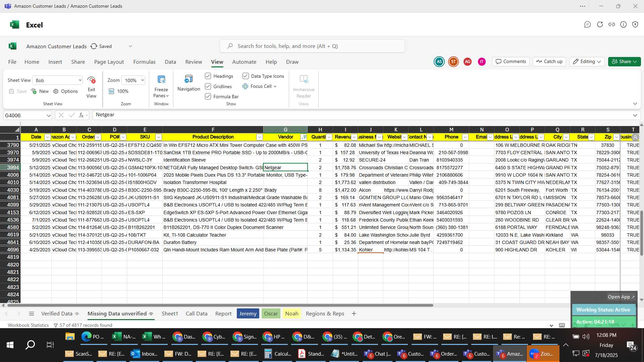Image resolution: width=644 pixels, height=362 pixels.
Task: Open the Navigation pane icon
Action: [x=189, y=79]
